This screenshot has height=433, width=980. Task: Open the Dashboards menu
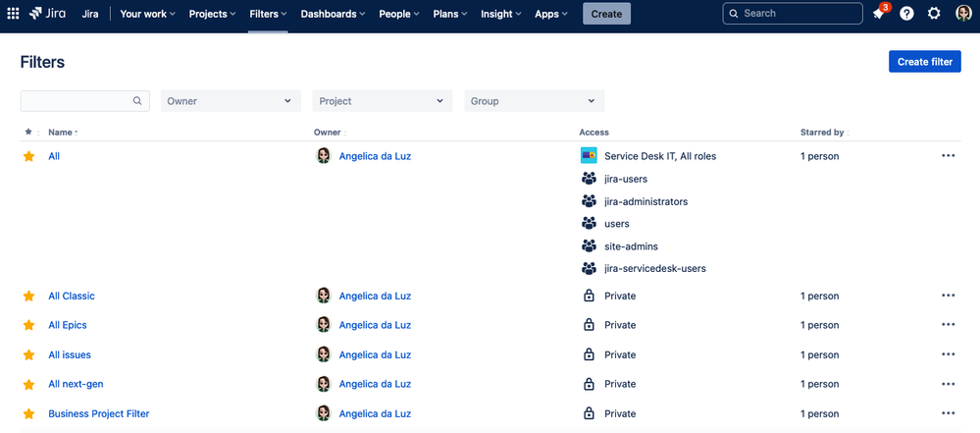(x=334, y=14)
